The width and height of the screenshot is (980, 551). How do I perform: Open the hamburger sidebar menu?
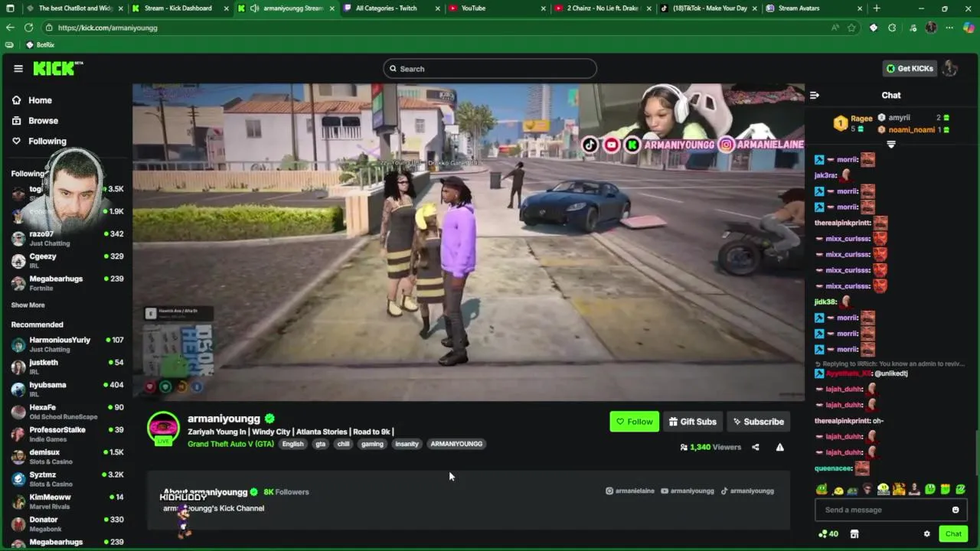click(18, 69)
